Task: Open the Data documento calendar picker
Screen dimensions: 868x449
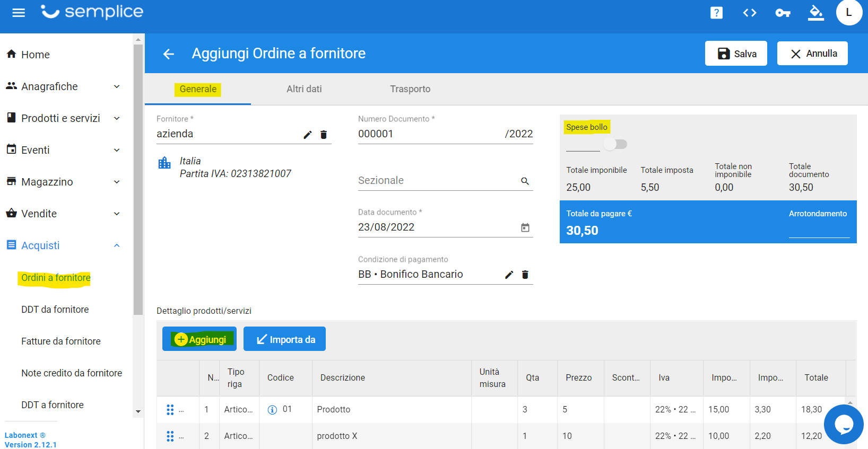Action: pyautogui.click(x=525, y=227)
